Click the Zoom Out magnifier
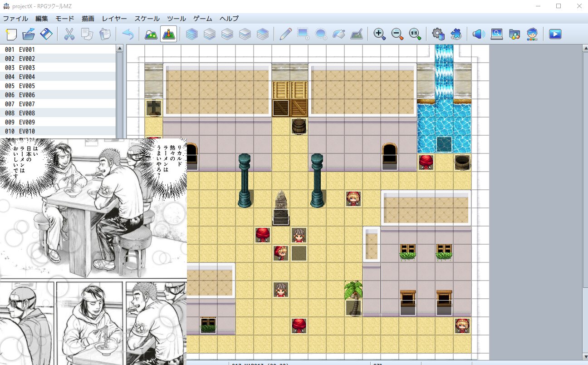The width and height of the screenshot is (588, 365). pos(397,34)
